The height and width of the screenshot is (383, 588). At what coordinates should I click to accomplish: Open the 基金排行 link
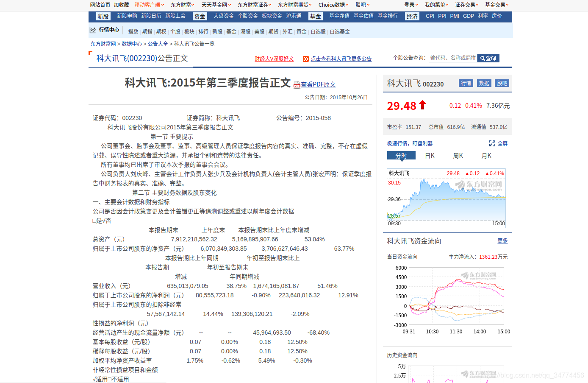388,16
